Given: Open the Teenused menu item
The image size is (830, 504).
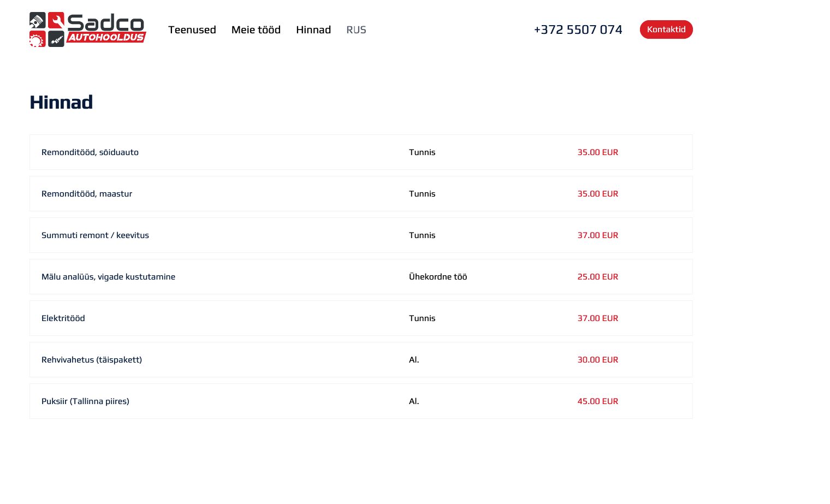Looking at the screenshot, I should click(192, 30).
